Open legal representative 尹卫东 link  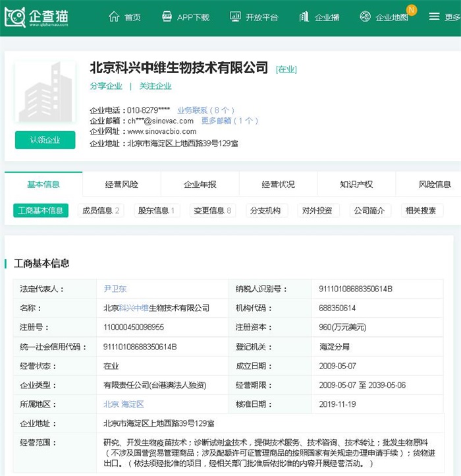pos(115,289)
